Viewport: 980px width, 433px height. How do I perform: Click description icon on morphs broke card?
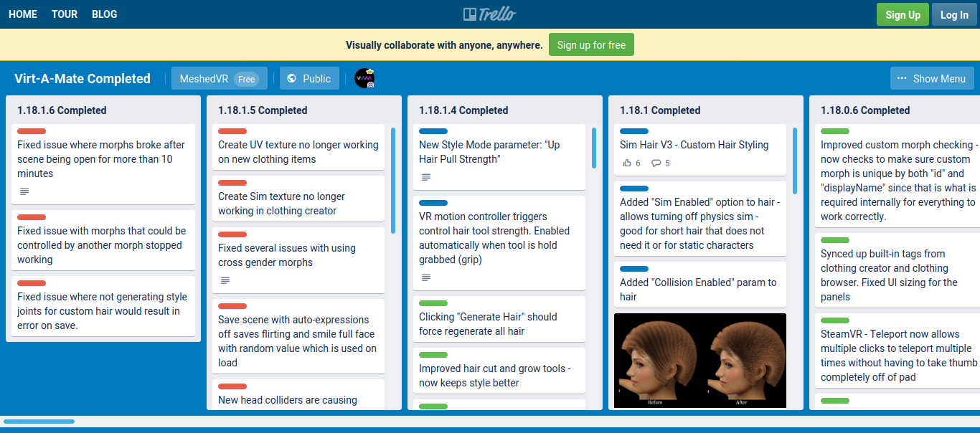pos(24,191)
